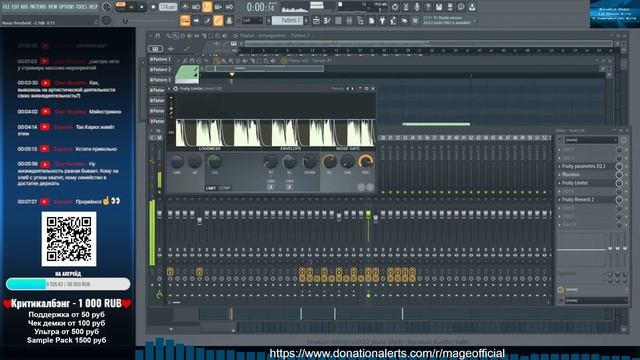
Task: Switch to the COMP tab in Fruity Limiter
Action: pyautogui.click(x=225, y=188)
